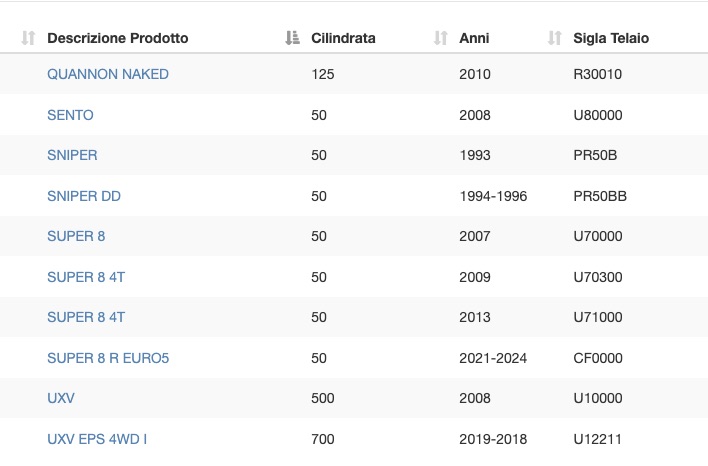Click the Sigla Telaio header label
708x466 pixels.
point(611,38)
